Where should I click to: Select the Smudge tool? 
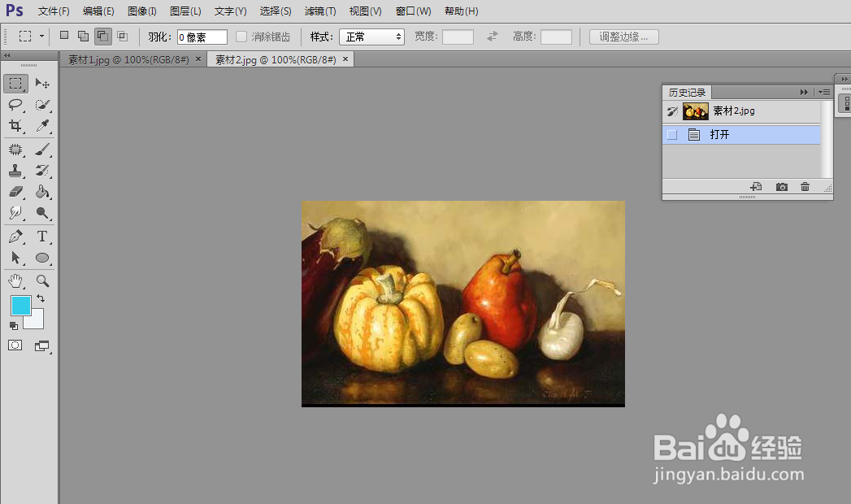[x=15, y=213]
